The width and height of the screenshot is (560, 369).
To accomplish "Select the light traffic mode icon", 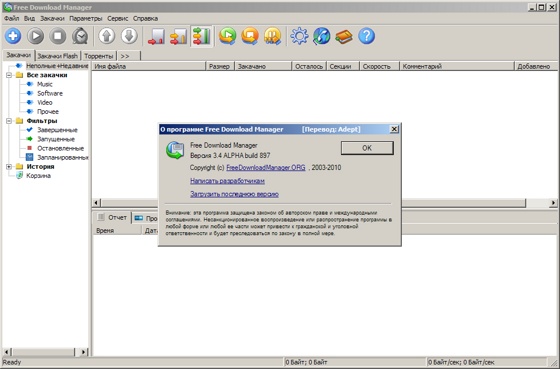I will (x=156, y=36).
